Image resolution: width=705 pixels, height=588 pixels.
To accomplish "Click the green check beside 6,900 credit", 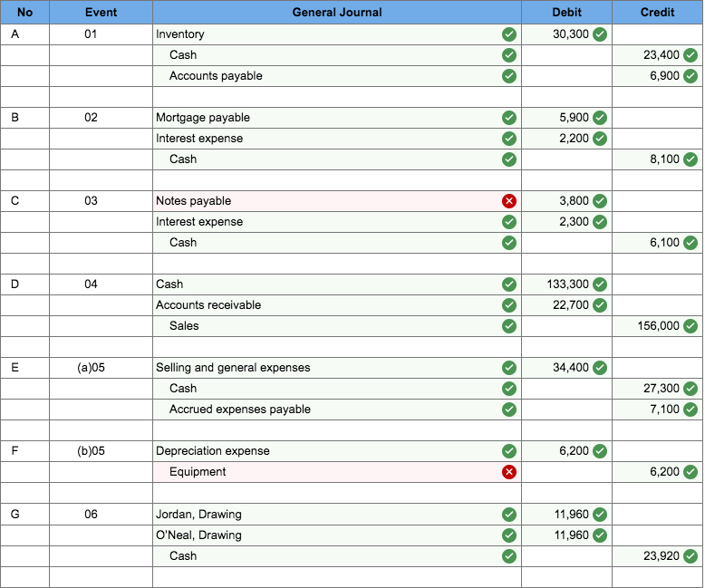I will pos(691,76).
